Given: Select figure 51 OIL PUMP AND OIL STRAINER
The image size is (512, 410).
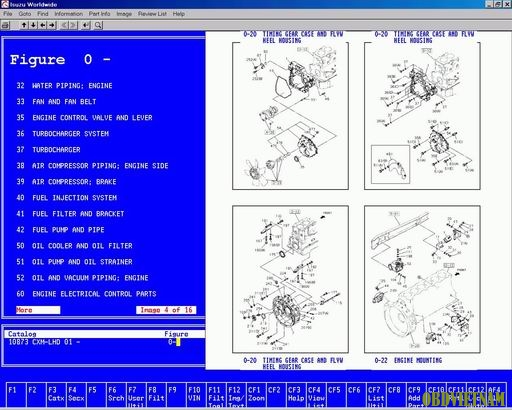Looking at the screenshot, I should [74, 262].
